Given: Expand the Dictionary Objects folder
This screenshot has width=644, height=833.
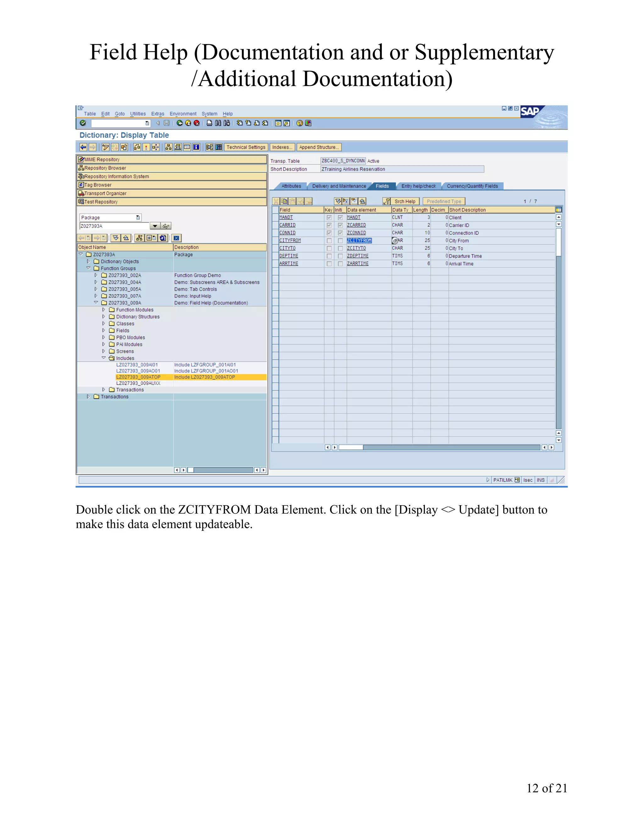Looking at the screenshot, I should coord(88,261).
